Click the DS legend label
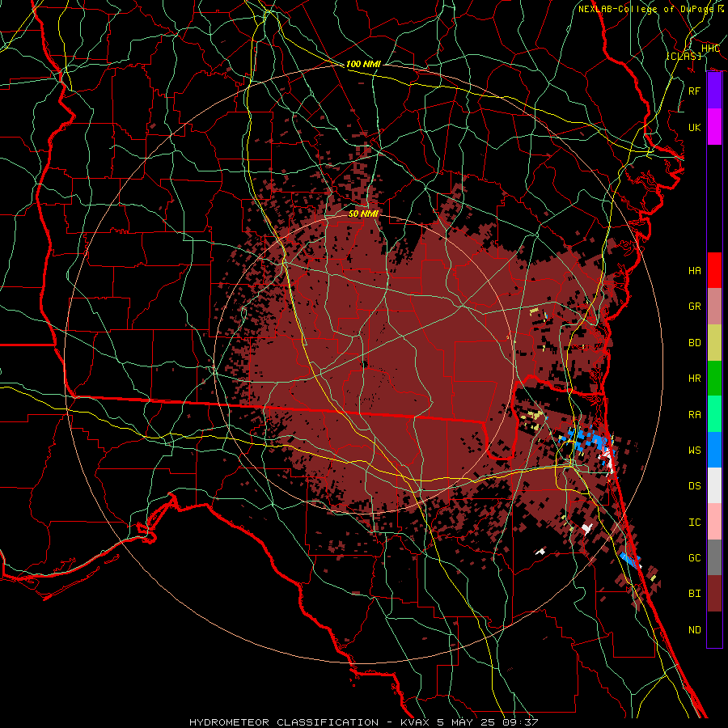 point(695,486)
